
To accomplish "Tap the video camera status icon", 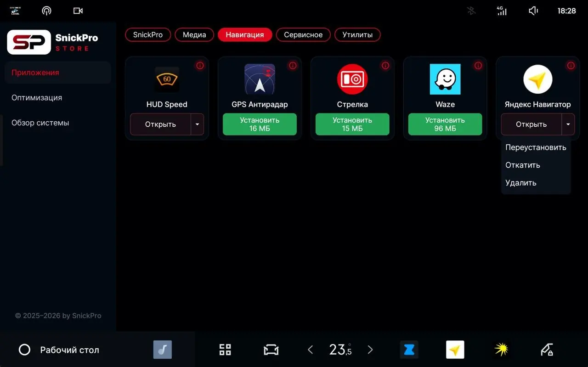I will click(x=78, y=11).
